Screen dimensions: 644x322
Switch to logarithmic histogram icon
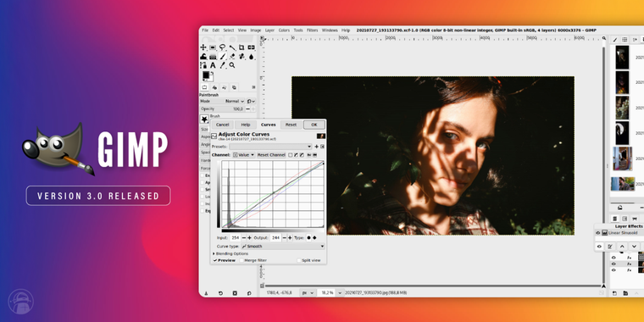[x=315, y=155]
